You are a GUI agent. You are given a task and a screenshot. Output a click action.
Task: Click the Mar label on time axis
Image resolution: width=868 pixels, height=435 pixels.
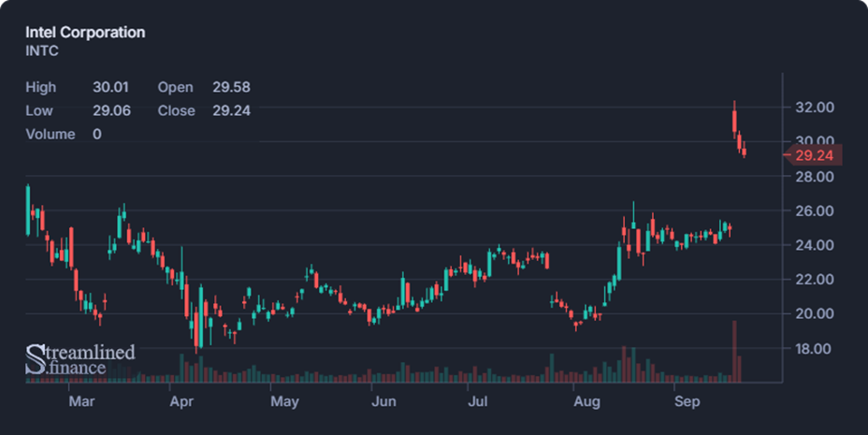click(x=81, y=401)
